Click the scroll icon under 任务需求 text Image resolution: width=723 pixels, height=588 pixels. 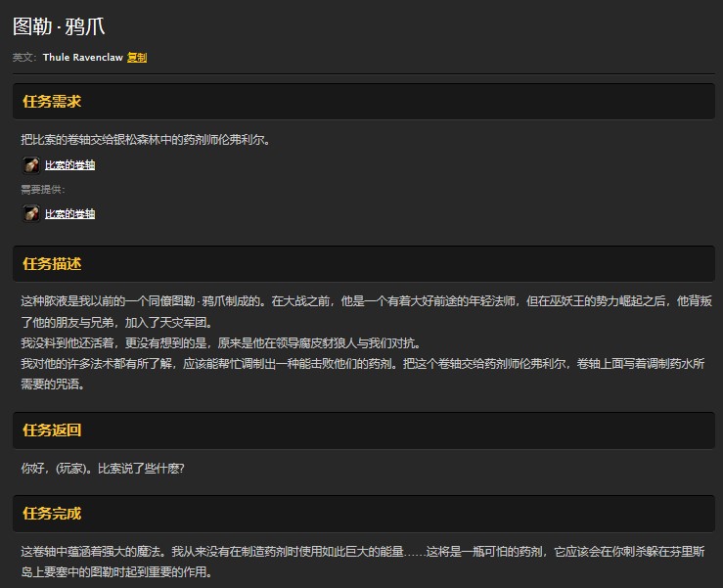tap(31, 165)
